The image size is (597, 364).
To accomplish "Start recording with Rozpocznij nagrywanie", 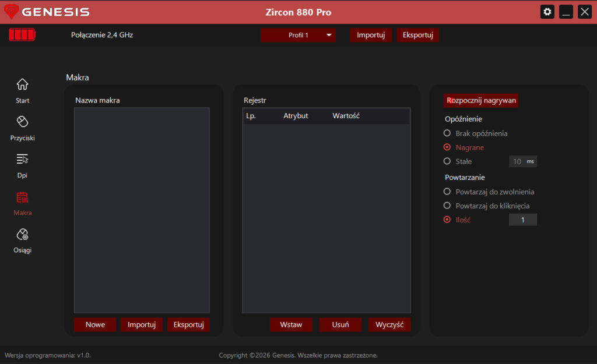I will tap(481, 100).
